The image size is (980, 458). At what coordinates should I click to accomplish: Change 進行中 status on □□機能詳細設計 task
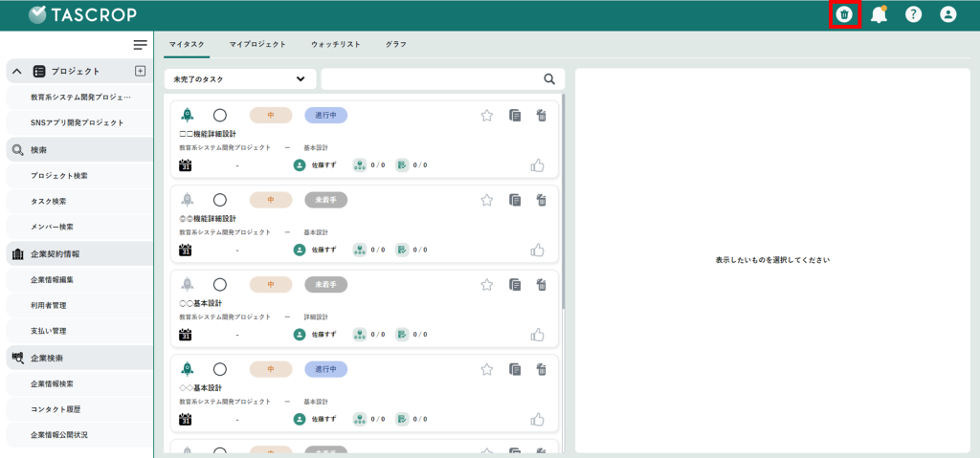click(x=325, y=115)
